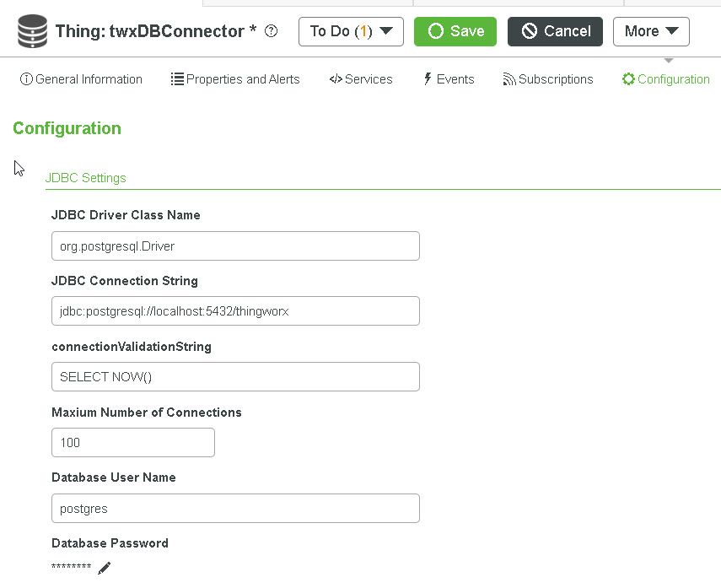Viewport: 721px width, 588px height.
Task: Click the JDBC Connection String field
Action: click(235, 311)
